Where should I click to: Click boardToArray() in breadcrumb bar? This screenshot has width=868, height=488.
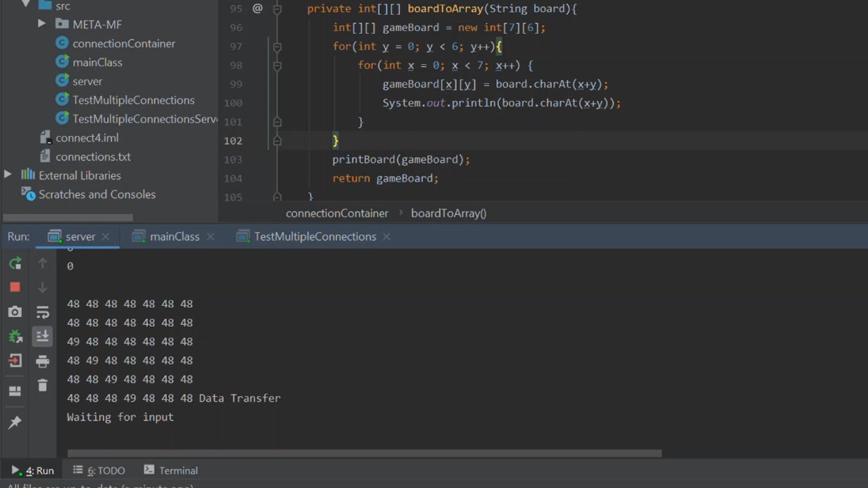tap(449, 213)
